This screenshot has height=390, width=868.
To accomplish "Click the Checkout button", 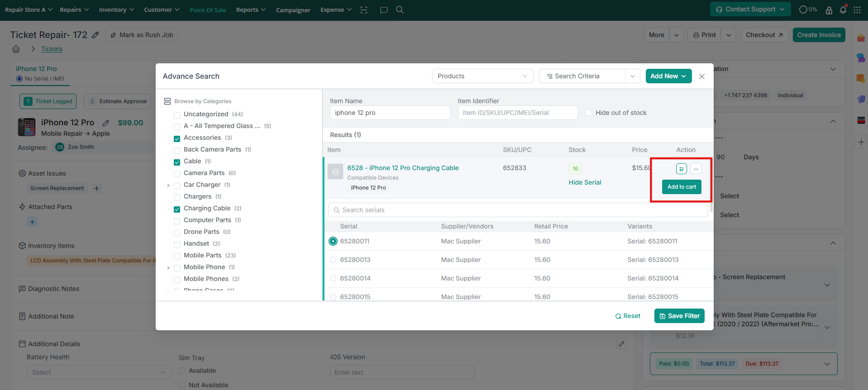I will click(x=764, y=35).
